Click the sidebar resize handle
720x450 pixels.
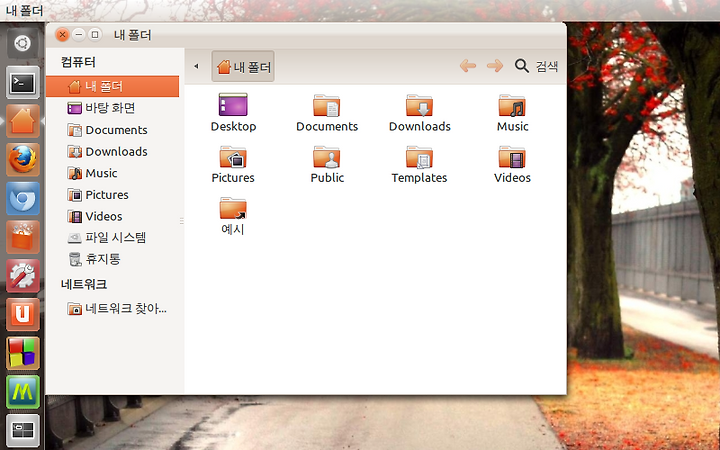point(182,221)
